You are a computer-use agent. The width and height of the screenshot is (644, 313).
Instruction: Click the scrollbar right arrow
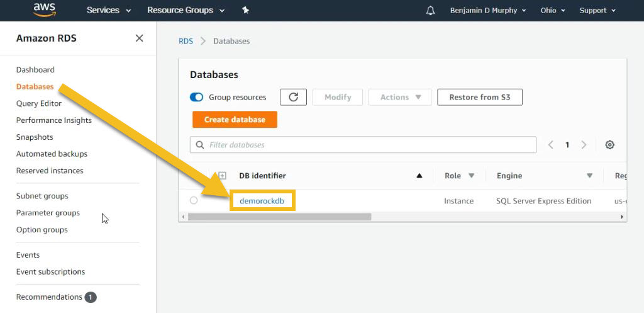coord(622,217)
